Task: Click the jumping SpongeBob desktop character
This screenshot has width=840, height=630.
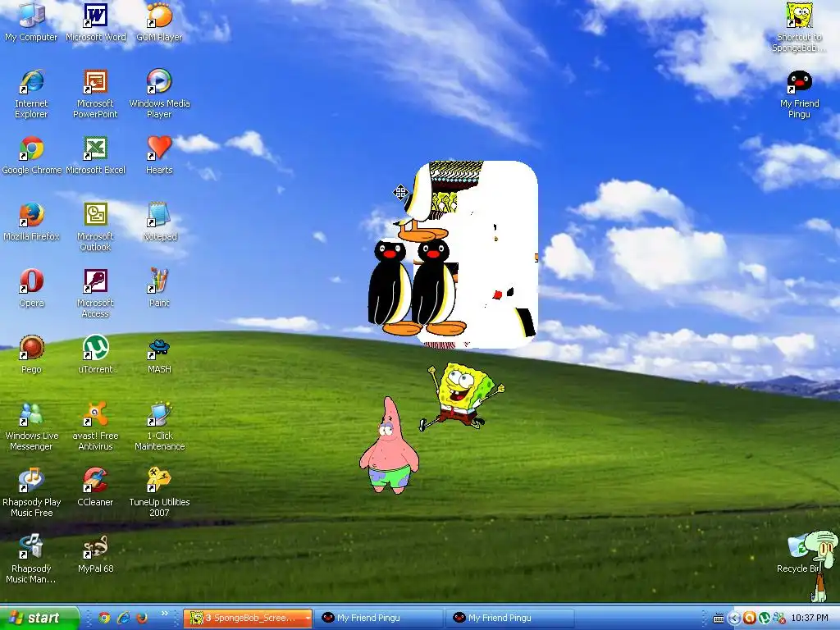Action: pyautogui.click(x=462, y=396)
